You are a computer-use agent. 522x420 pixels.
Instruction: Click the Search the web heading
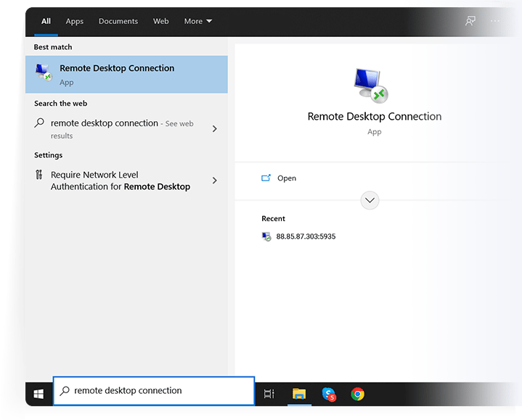click(60, 104)
